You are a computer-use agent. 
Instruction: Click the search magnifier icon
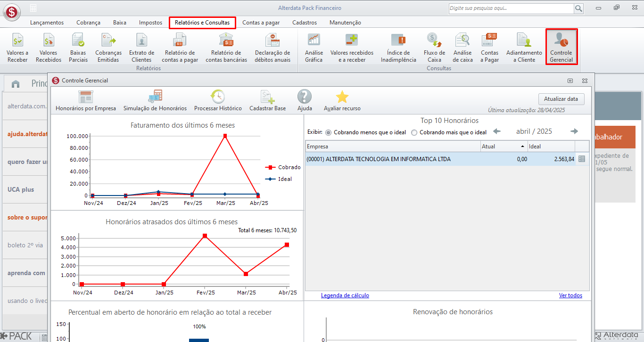pos(578,8)
